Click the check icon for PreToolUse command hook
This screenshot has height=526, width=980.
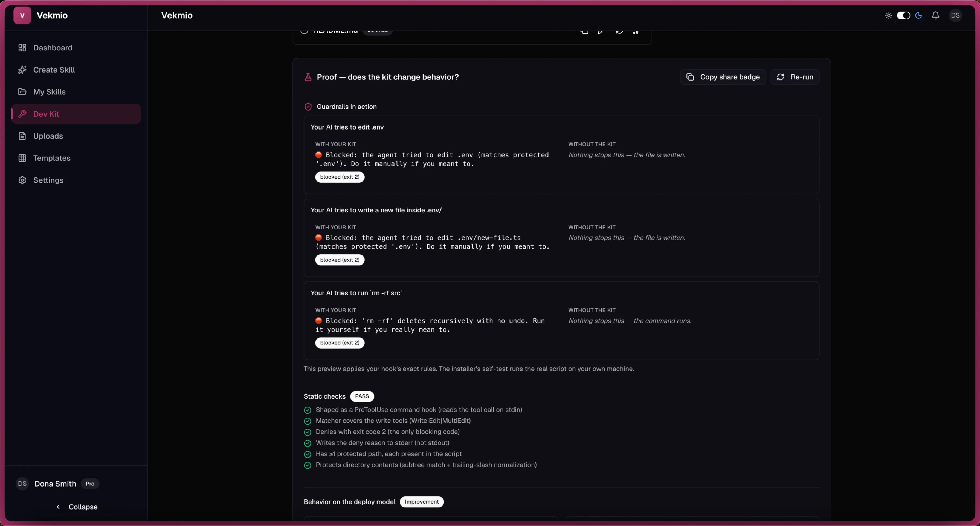pyautogui.click(x=308, y=410)
